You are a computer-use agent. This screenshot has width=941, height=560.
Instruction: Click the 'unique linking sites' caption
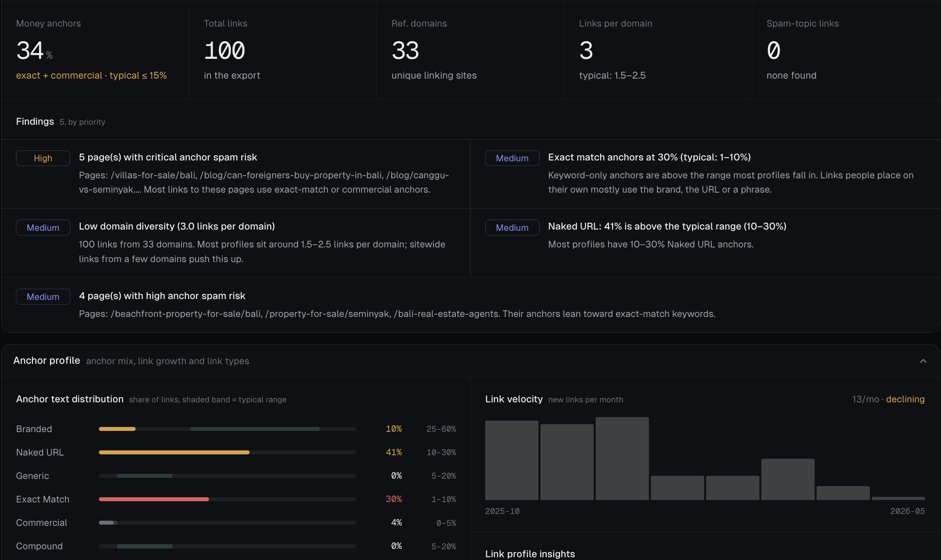coord(434,75)
